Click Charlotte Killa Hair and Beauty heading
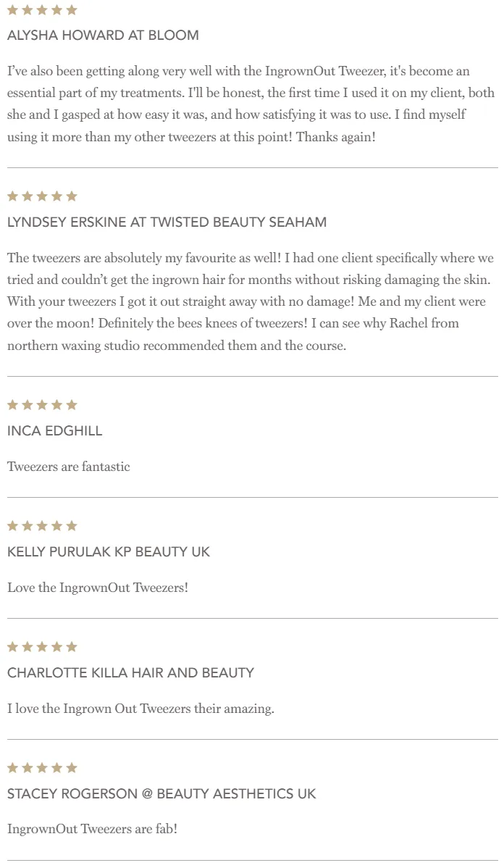504x868 pixels. (130, 673)
